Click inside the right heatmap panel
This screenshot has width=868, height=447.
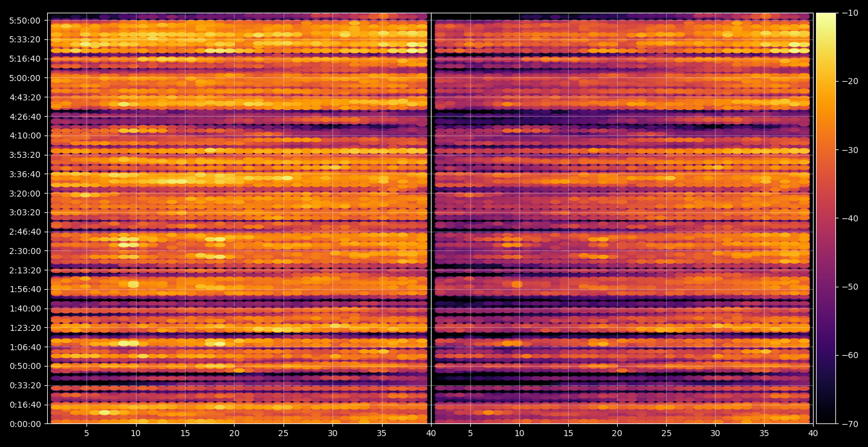coord(622,218)
